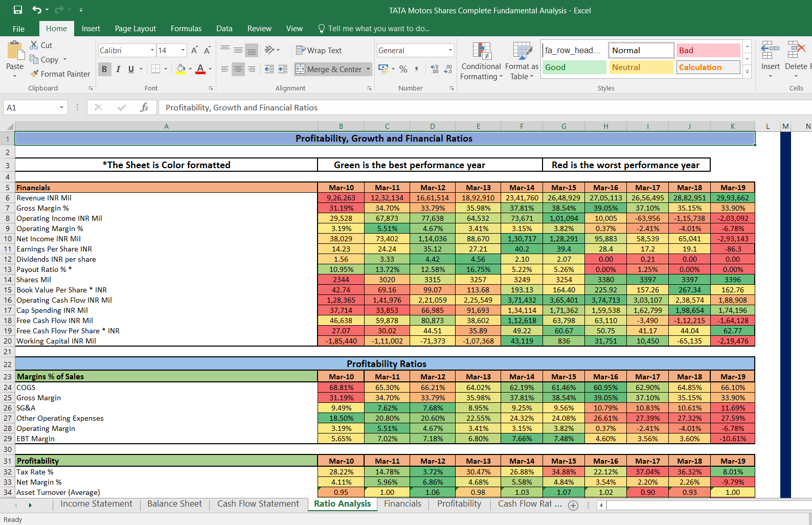Toggle Bold formatting
This screenshot has height=525, width=812.
click(x=104, y=69)
